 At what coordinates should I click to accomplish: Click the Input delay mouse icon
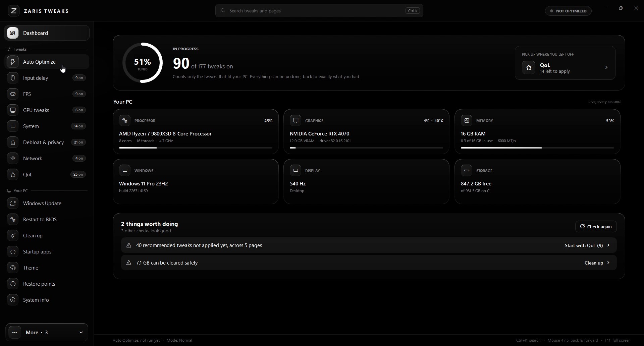pyautogui.click(x=13, y=78)
